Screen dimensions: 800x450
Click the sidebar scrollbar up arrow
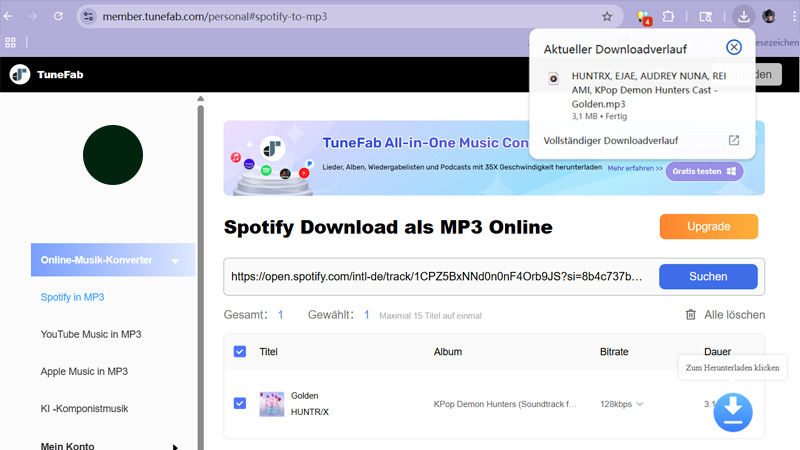pyautogui.click(x=201, y=98)
